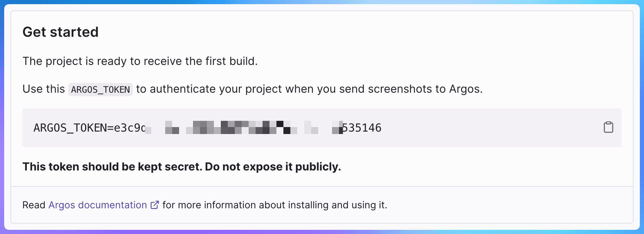This screenshot has height=234, width=644.
Task: Click the 'Do not expose it publicly' phrase
Action: pos(273,167)
